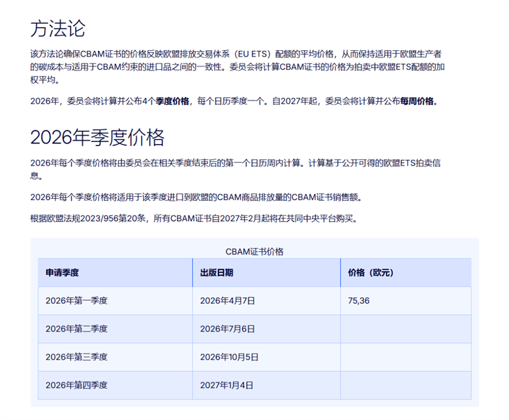The height and width of the screenshot is (420, 509).
Task: Select the bold 季度价格 text
Action: click(172, 101)
